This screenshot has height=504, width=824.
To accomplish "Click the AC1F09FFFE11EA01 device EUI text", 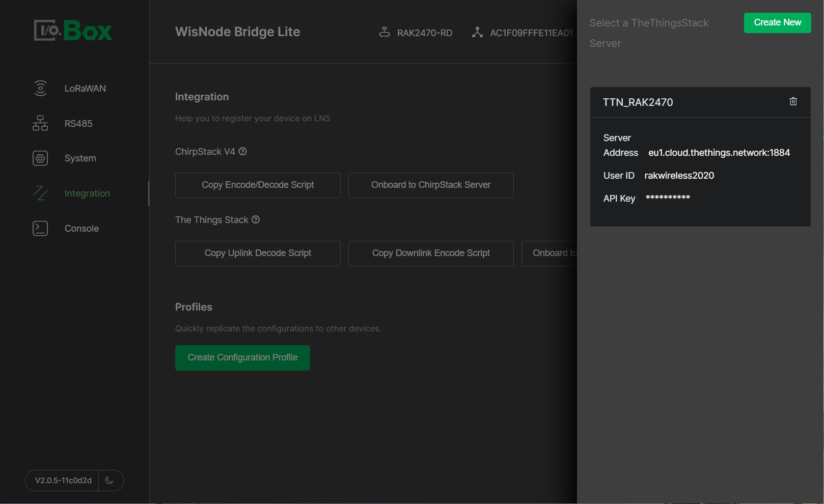I will (532, 33).
